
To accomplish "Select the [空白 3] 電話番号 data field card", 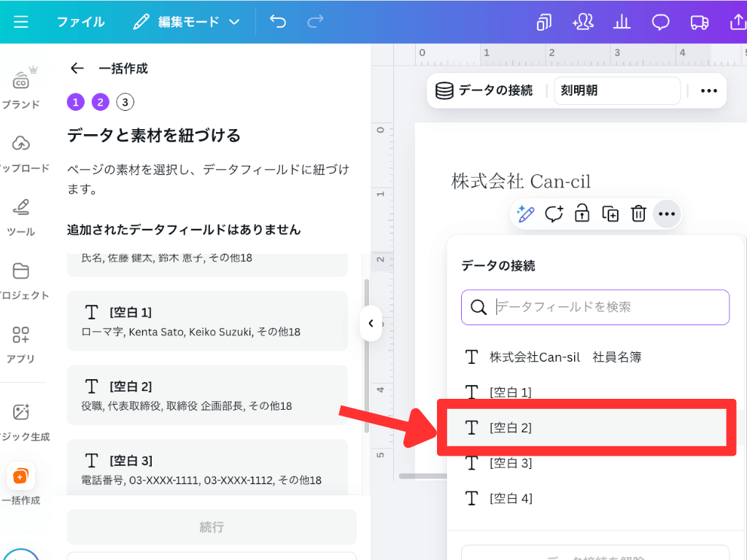I will point(207,467).
